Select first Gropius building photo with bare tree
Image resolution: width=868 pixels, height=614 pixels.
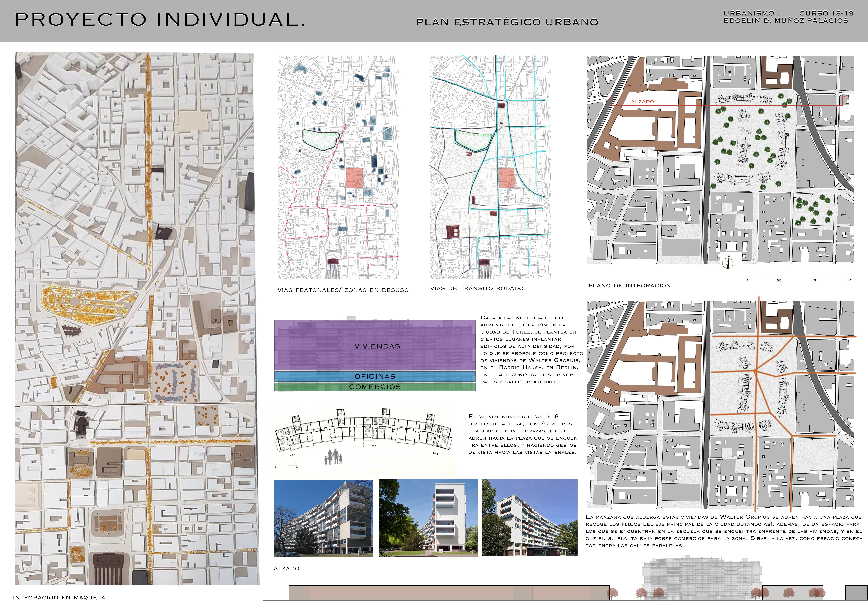click(323, 518)
